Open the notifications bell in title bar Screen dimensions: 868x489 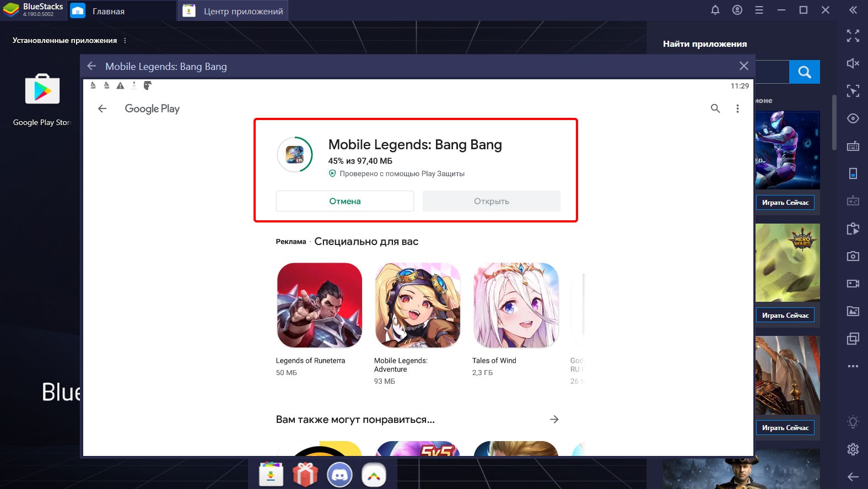(x=715, y=10)
